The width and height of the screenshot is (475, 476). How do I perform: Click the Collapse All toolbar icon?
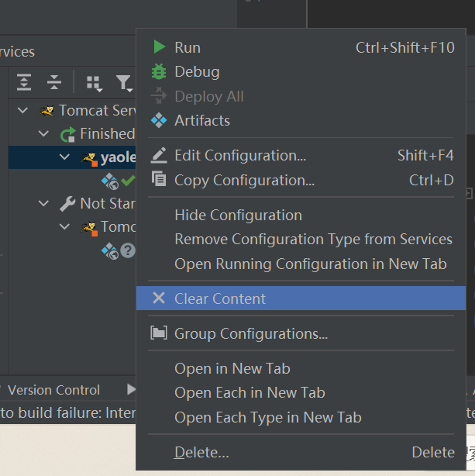[x=53, y=82]
